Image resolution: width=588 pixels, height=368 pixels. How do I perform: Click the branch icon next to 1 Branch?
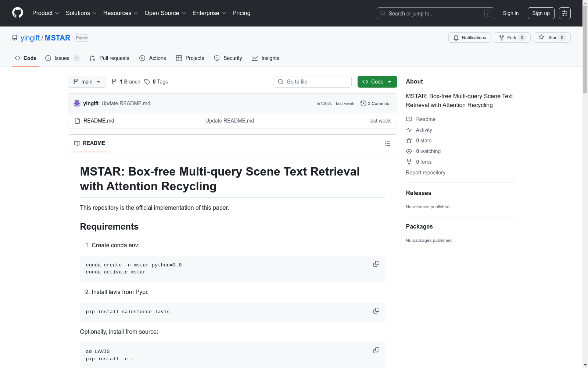click(114, 82)
